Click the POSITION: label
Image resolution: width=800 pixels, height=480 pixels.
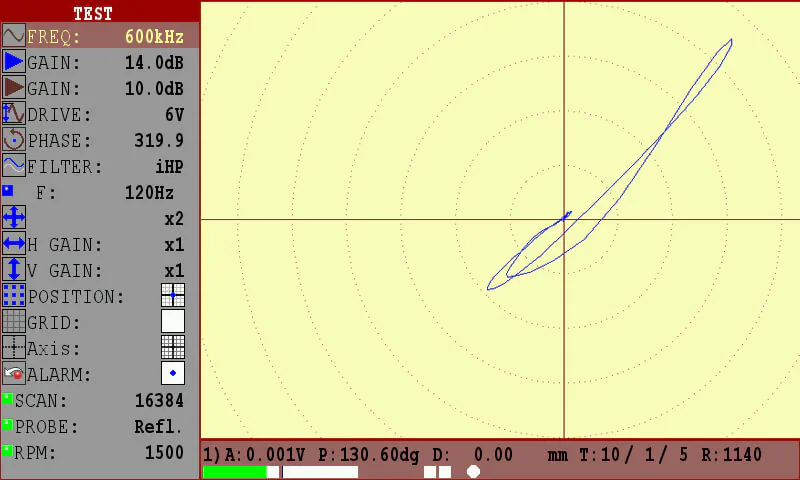coord(76,297)
